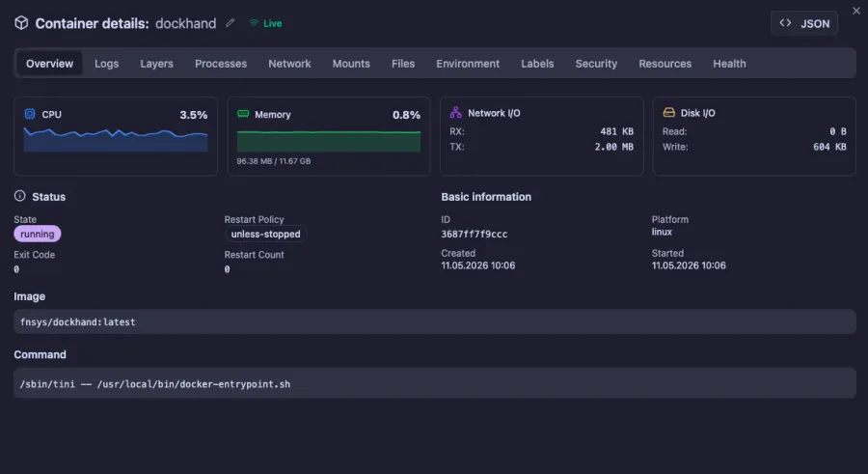View the Environment tab

(x=468, y=63)
